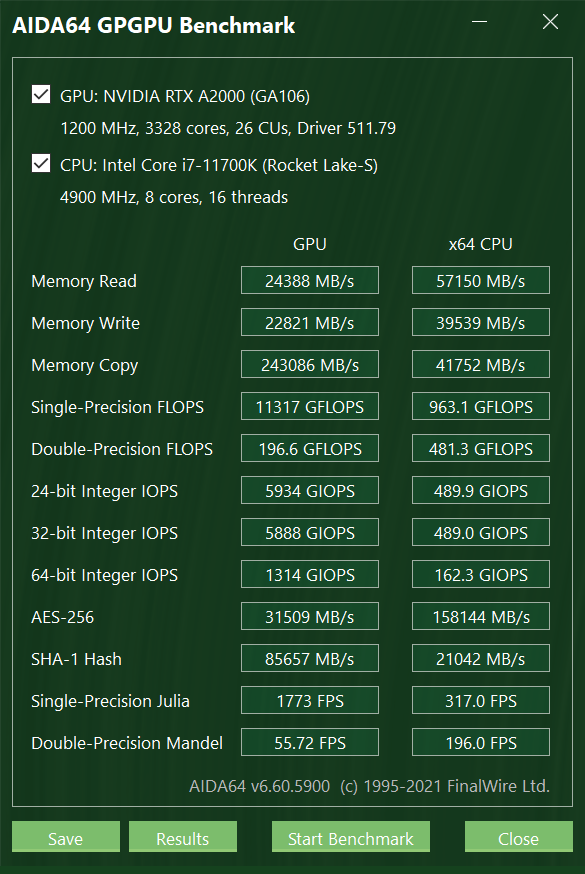This screenshot has height=874, width=585.
Task: Click the CPU 32-bit Integer IOPS value
Action: [x=480, y=532]
